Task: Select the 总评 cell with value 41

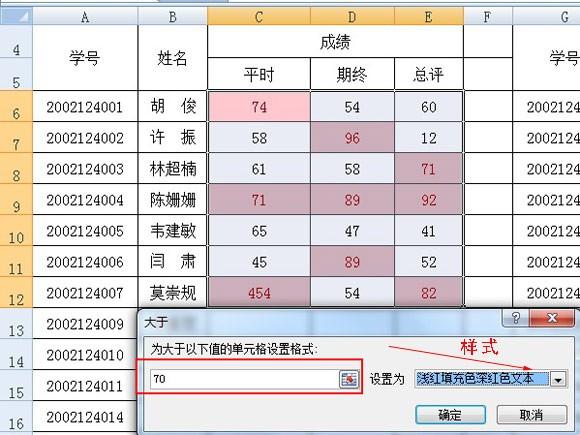Action: click(x=429, y=231)
